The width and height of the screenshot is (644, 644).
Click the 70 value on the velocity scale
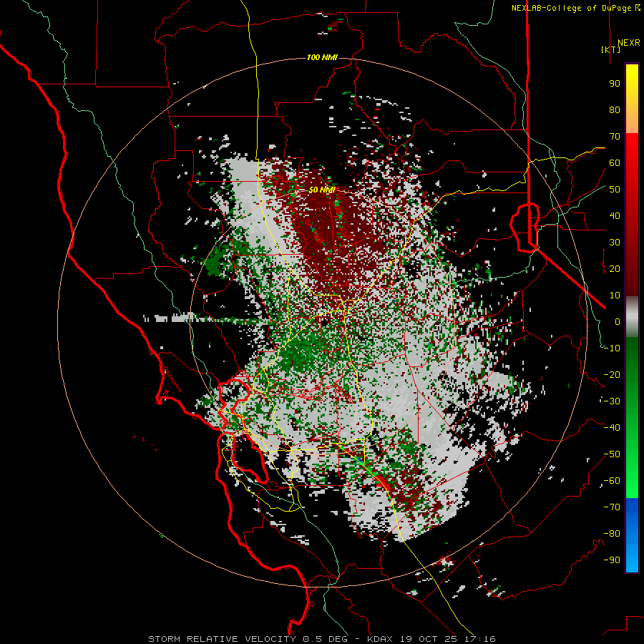(x=615, y=137)
